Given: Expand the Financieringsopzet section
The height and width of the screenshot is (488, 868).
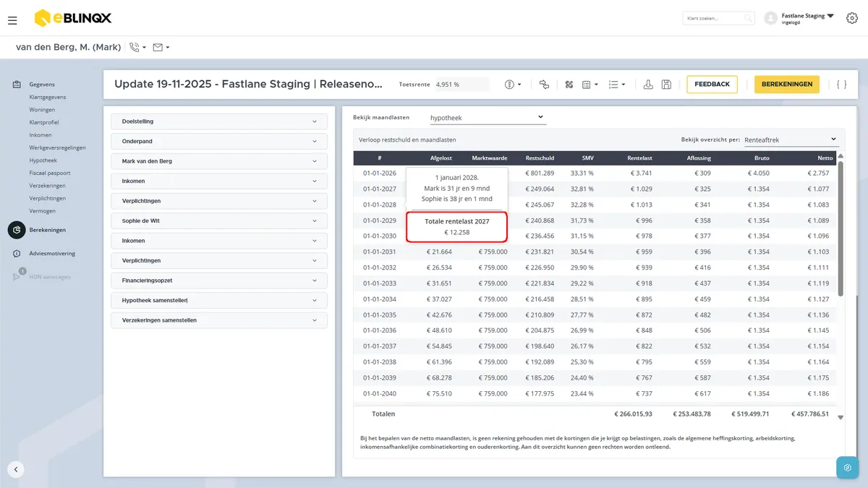Looking at the screenshot, I should pyautogui.click(x=219, y=281).
